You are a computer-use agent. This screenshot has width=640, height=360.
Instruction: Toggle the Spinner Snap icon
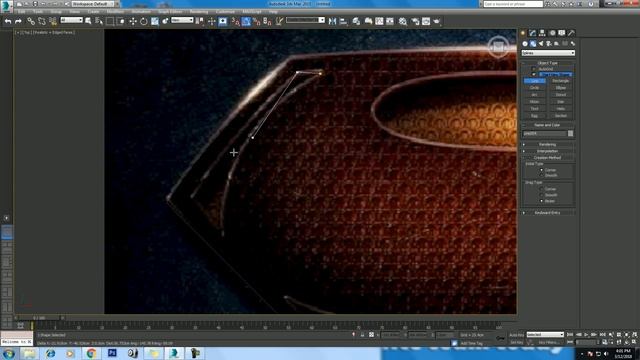267,21
